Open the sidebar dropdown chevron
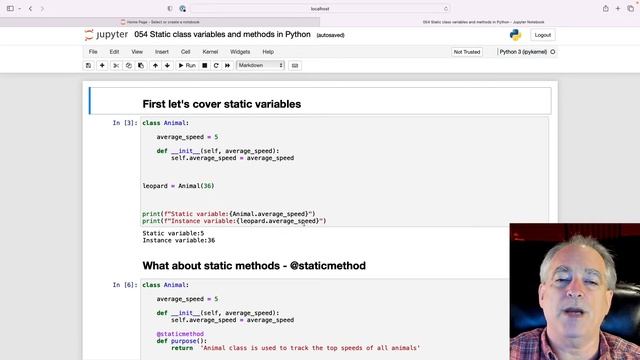Image resolution: width=640 pixels, height=360 pixels. tap(19, 9)
